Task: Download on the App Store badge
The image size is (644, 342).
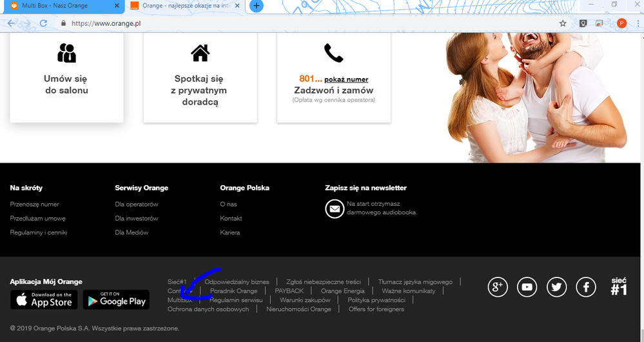Action: pos(44,299)
